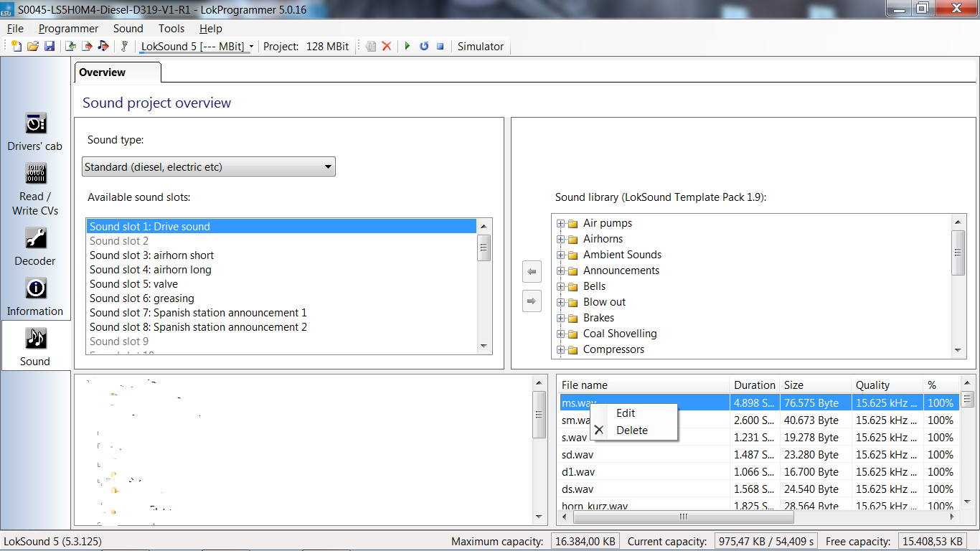Sort by the Size column header
This screenshot has width=980, height=551.
click(x=815, y=385)
